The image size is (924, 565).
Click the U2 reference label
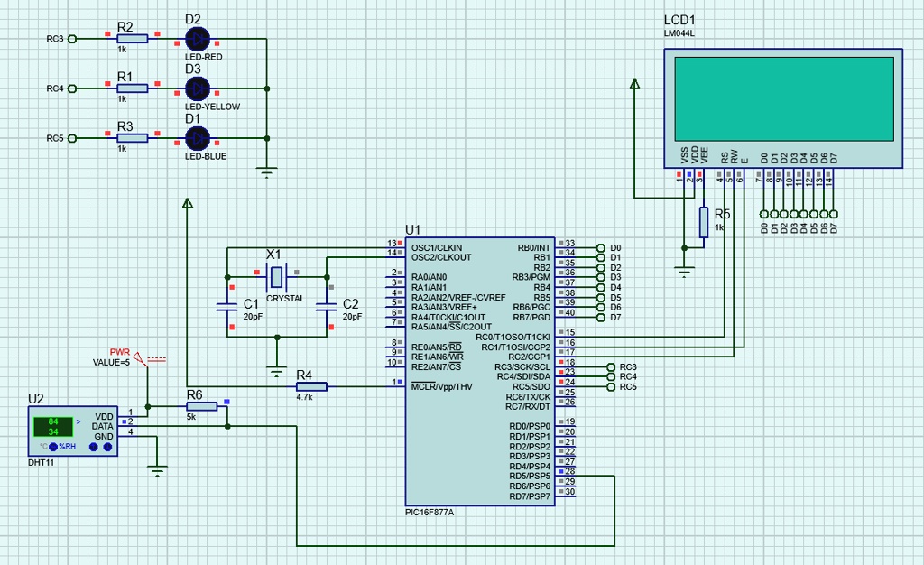click(x=36, y=399)
